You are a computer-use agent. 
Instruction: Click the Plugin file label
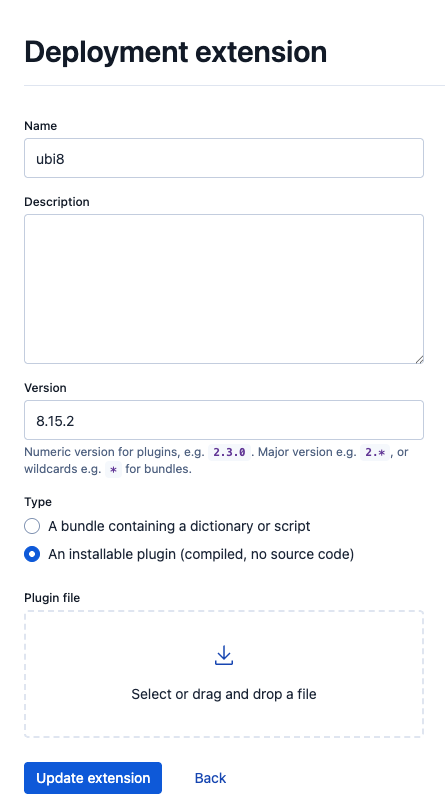[52, 598]
